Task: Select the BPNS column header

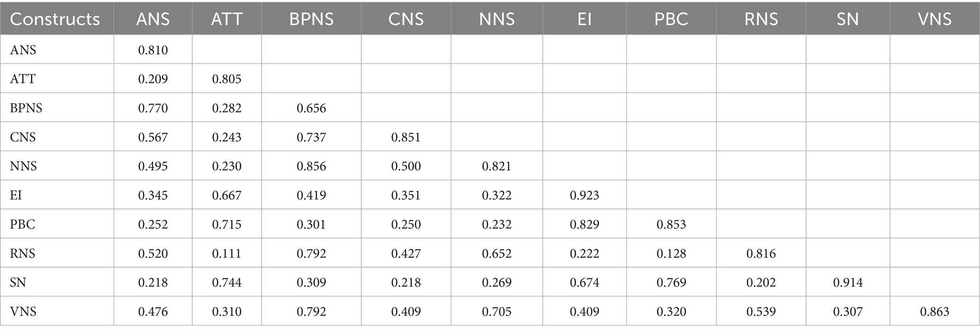Action: coord(311,19)
